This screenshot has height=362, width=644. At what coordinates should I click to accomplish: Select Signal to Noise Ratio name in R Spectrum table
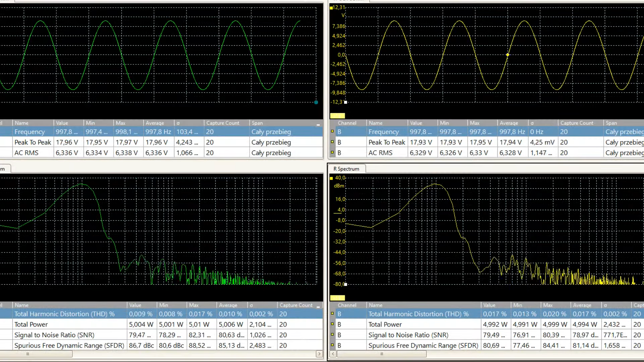click(x=408, y=335)
